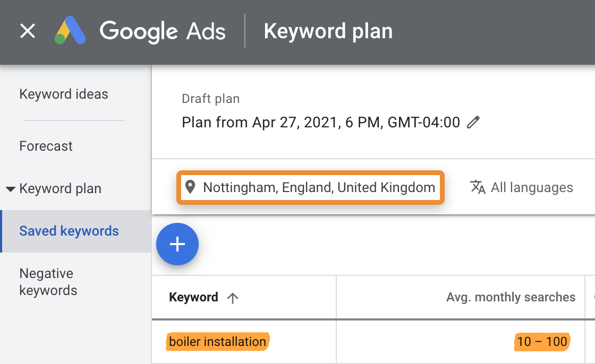Click the 10 – 100 searches cell

[542, 342]
